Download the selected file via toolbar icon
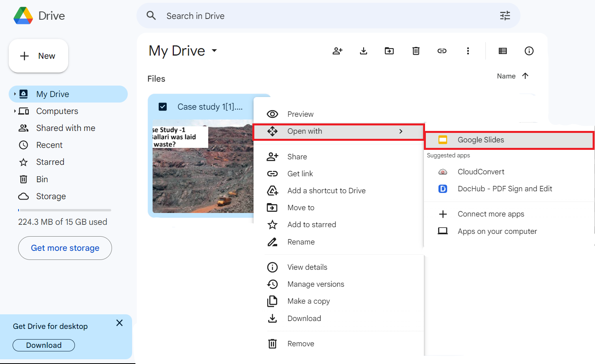This screenshot has height=364, width=595. (x=363, y=51)
